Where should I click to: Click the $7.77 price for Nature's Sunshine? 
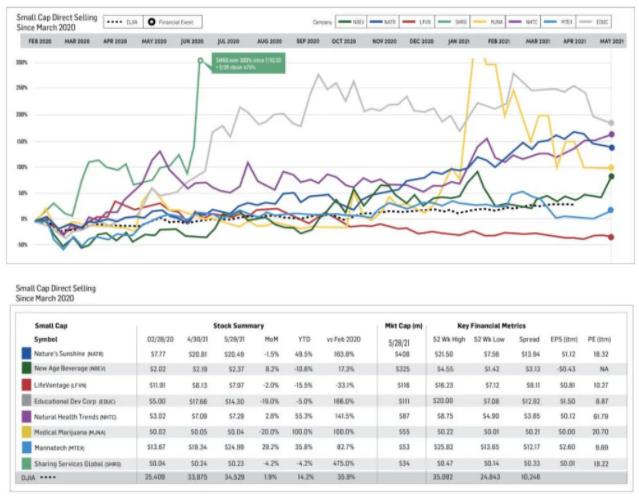(158, 354)
